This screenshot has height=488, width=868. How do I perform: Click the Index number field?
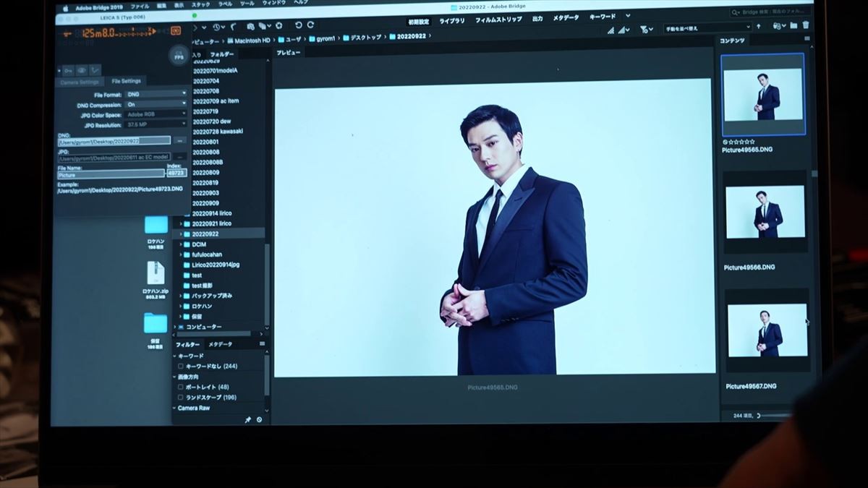[x=176, y=174]
